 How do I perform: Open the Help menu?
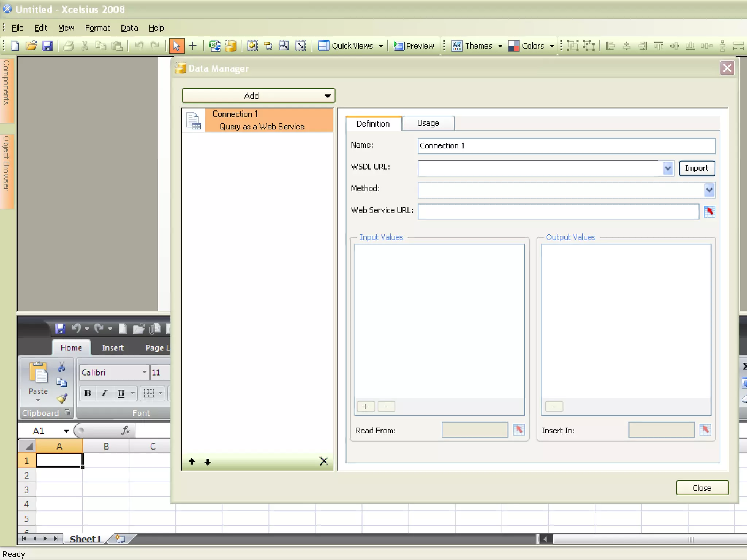click(156, 28)
